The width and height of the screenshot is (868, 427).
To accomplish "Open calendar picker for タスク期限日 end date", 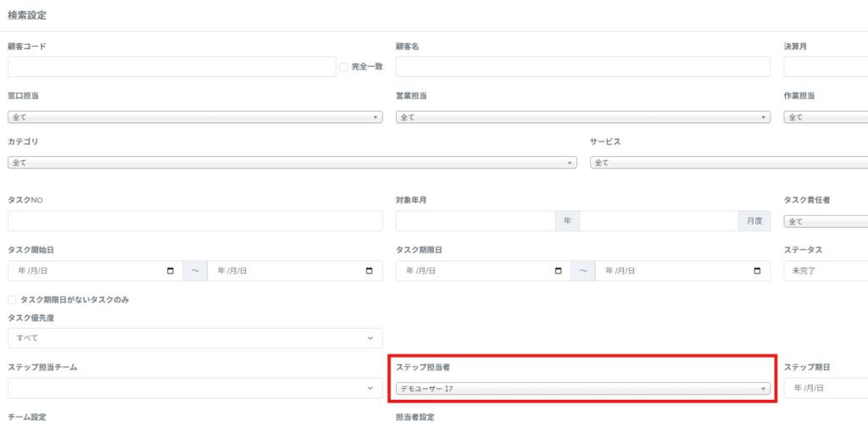I will 757,271.
